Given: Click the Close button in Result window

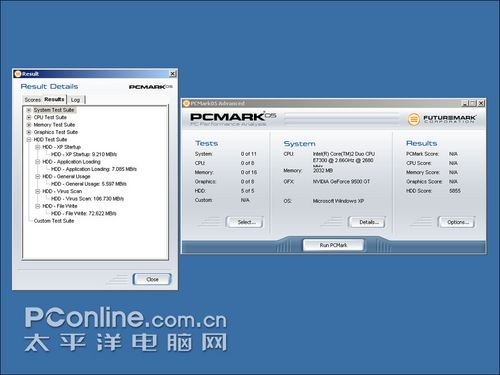Looking at the screenshot, I should tap(152, 279).
